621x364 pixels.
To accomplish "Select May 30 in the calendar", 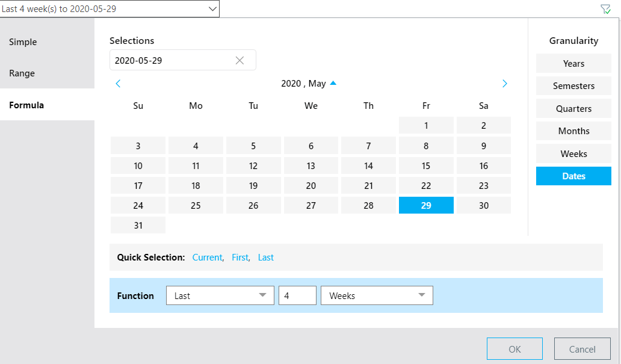I will pos(484,205).
